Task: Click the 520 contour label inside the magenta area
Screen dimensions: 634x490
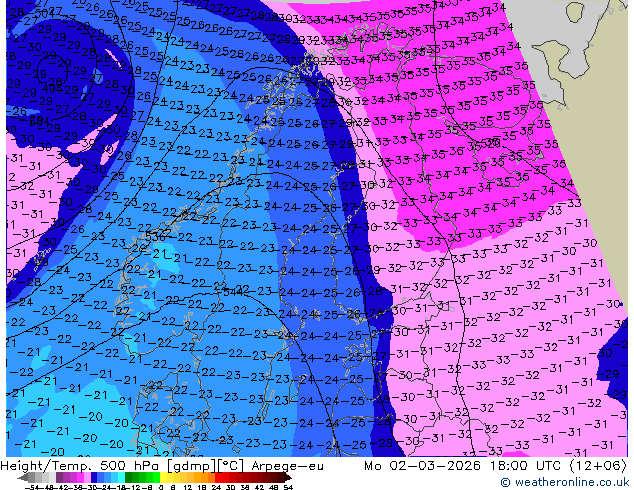Action: point(490,143)
